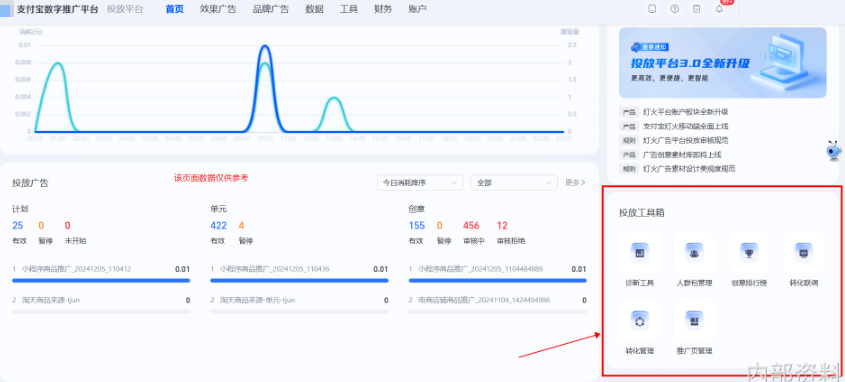Open the 数据 menu
This screenshot has height=382, width=845.
pos(314,9)
